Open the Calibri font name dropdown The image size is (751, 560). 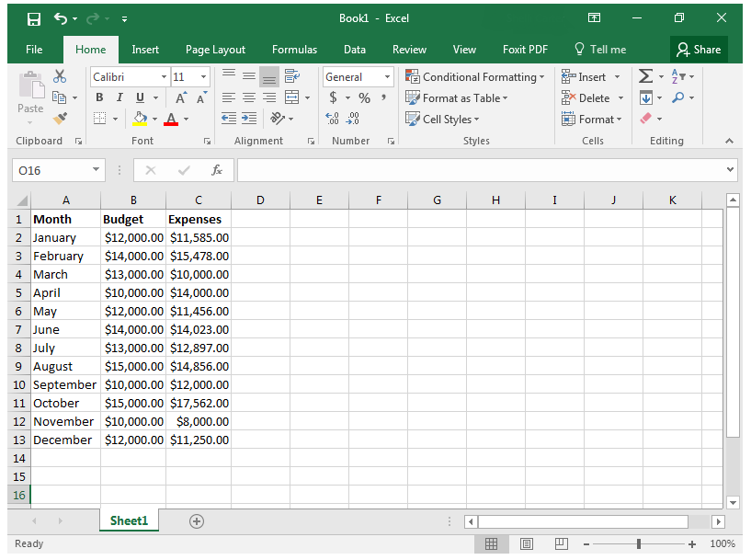pos(164,77)
